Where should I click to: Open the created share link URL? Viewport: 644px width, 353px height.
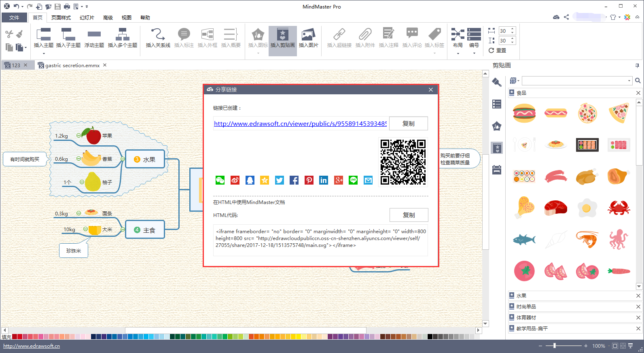click(x=300, y=124)
